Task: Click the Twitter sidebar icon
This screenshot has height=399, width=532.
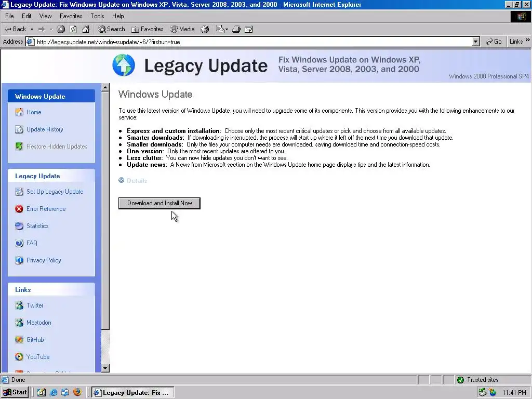Action: 19,305
